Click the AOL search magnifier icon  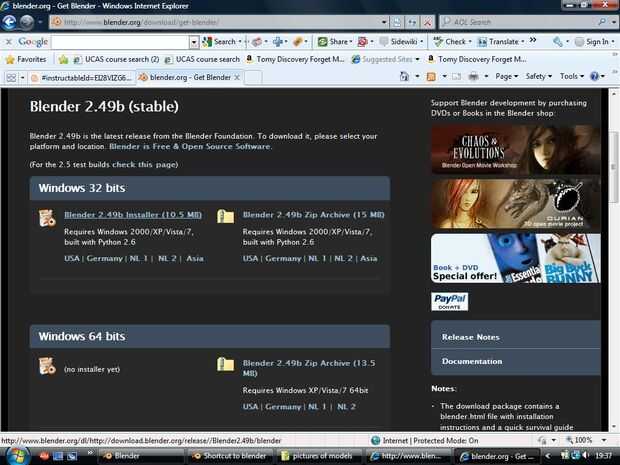tap(602, 22)
